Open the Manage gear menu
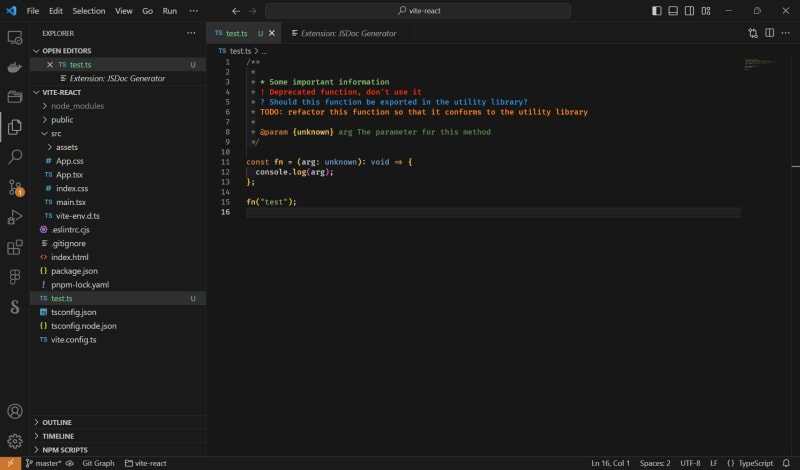 pyautogui.click(x=15, y=441)
